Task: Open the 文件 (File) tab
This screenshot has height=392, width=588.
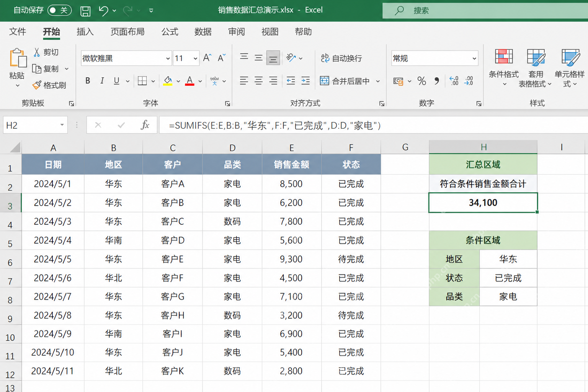Action: coord(18,32)
